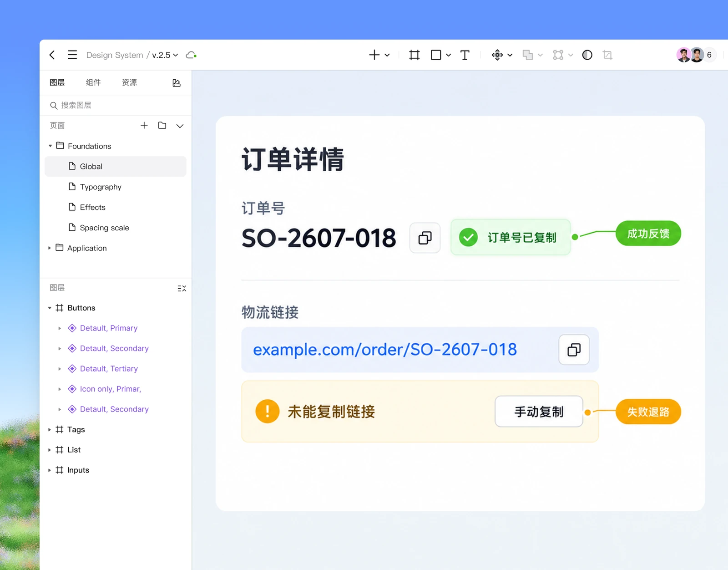Switch to the 资源 tab
The height and width of the screenshot is (570, 728).
tap(129, 82)
